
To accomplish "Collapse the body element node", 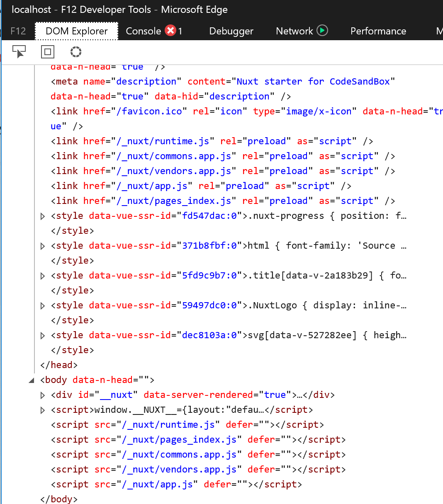I will pyautogui.click(x=32, y=380).
